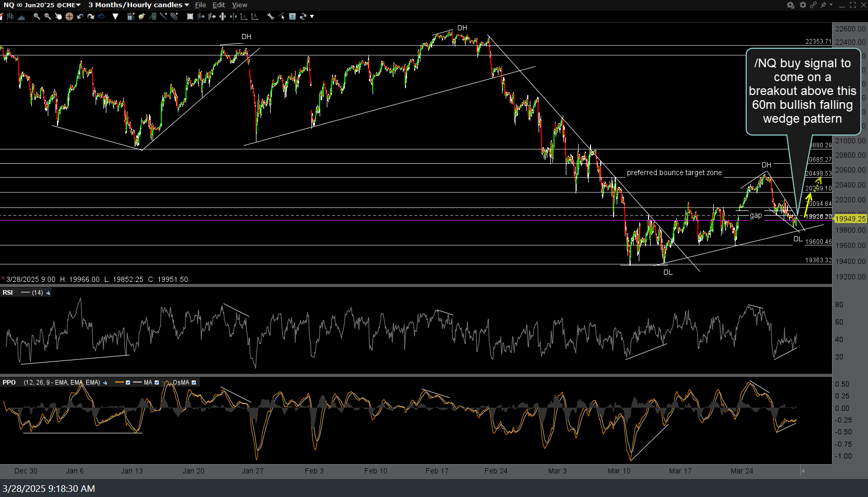Image resolution: width=868 pixels, height=497 pixels.
Task: Disable the OsMA checkbox
Action: pos(194,383)
